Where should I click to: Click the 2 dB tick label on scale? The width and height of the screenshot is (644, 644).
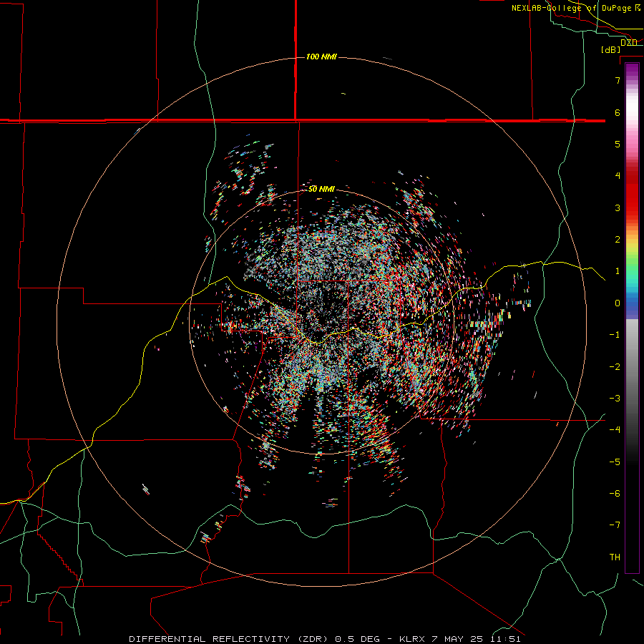pos(618,240)
